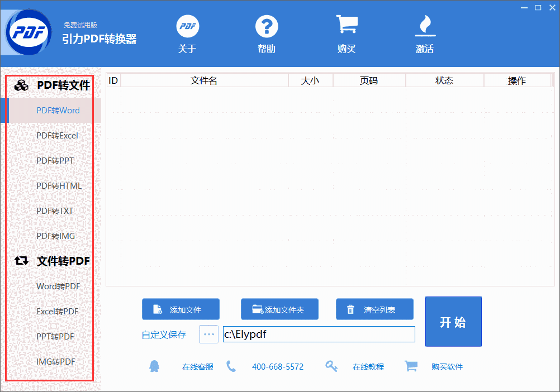Click the c:\Elypdf save path field

(319, 334)
